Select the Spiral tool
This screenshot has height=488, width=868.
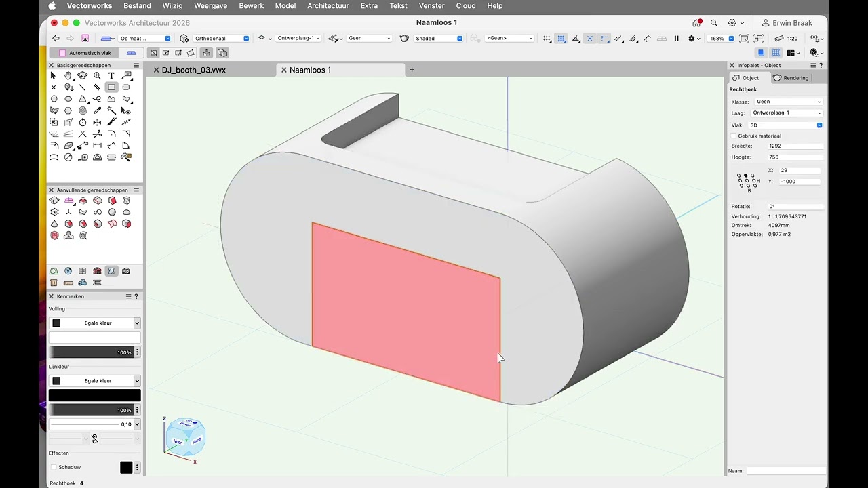tap(83, 110)
